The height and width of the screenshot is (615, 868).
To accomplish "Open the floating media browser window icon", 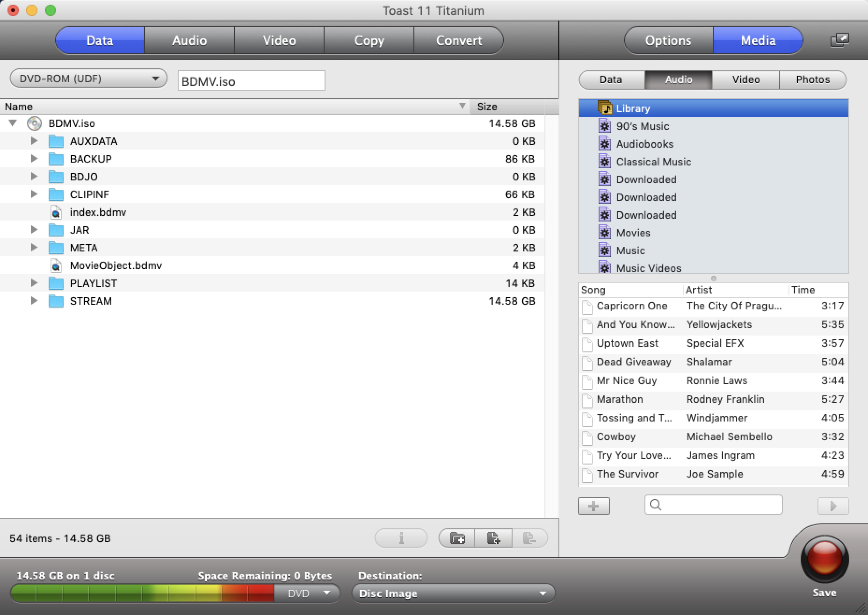I will (x=839, y=40).
